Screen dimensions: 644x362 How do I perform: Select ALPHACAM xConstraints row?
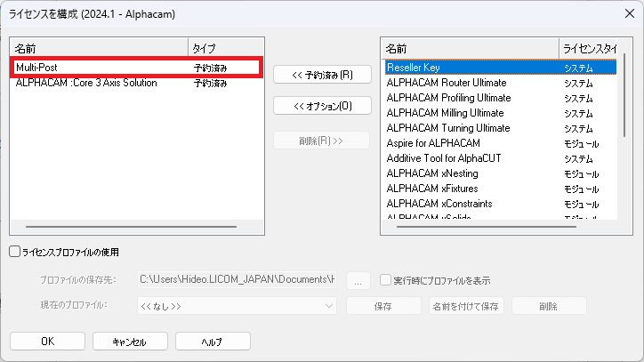[501, 204]
